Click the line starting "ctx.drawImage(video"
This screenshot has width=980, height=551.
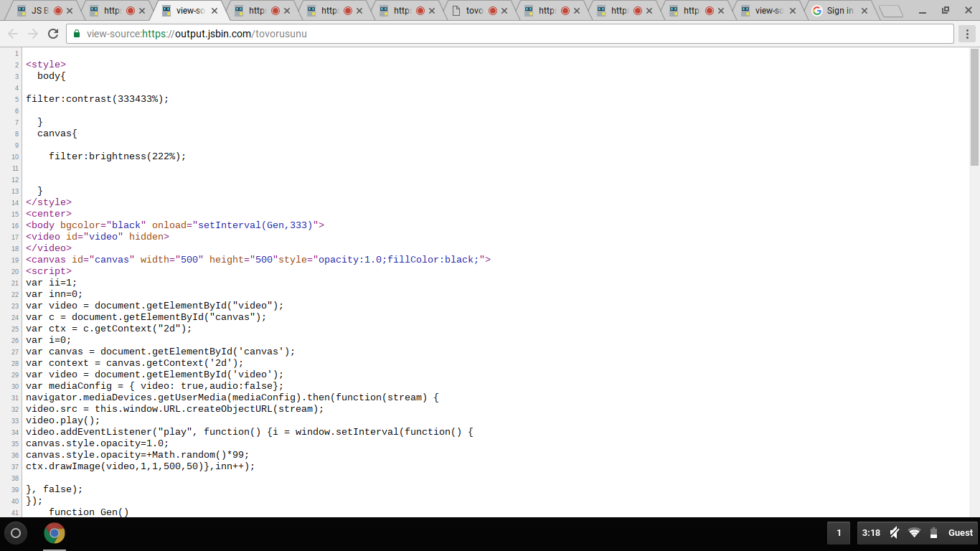tap(141, 466)
